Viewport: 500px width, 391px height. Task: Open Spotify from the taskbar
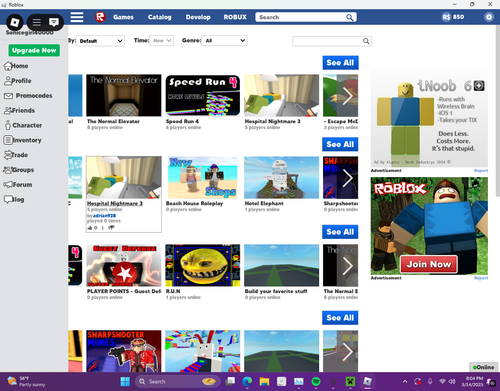tap(316, 381)
